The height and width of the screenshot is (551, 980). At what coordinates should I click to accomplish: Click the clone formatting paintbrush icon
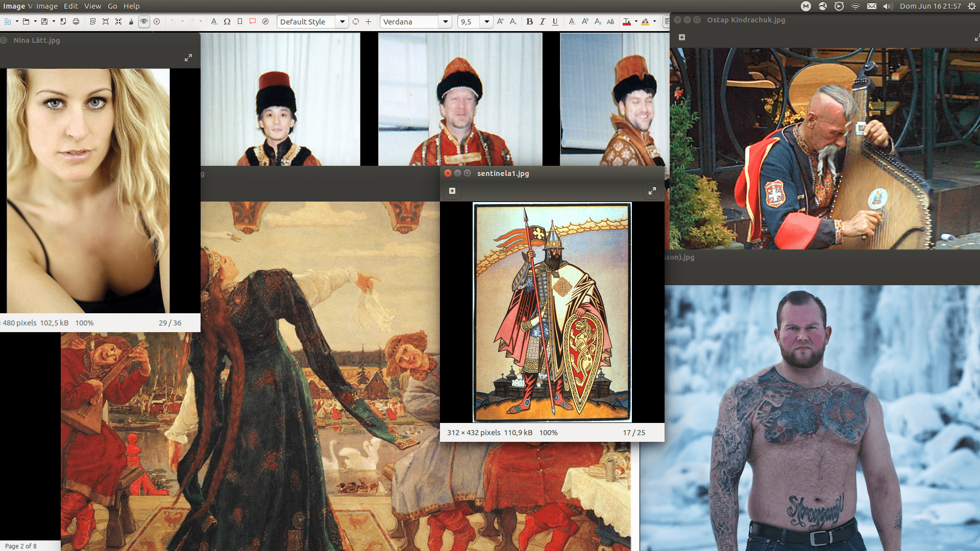pos(131,22)
